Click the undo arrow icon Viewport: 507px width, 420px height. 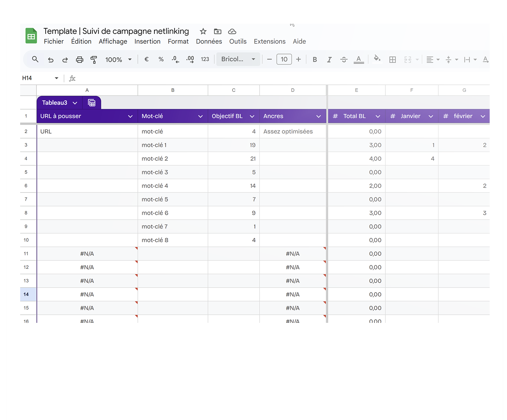tap(51, 60)
